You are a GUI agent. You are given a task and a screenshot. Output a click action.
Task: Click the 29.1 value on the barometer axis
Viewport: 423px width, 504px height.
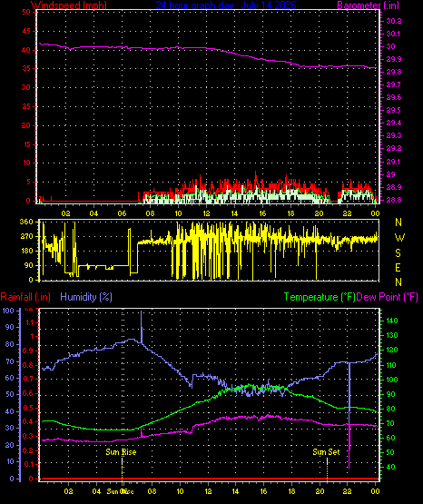[394, 162]
